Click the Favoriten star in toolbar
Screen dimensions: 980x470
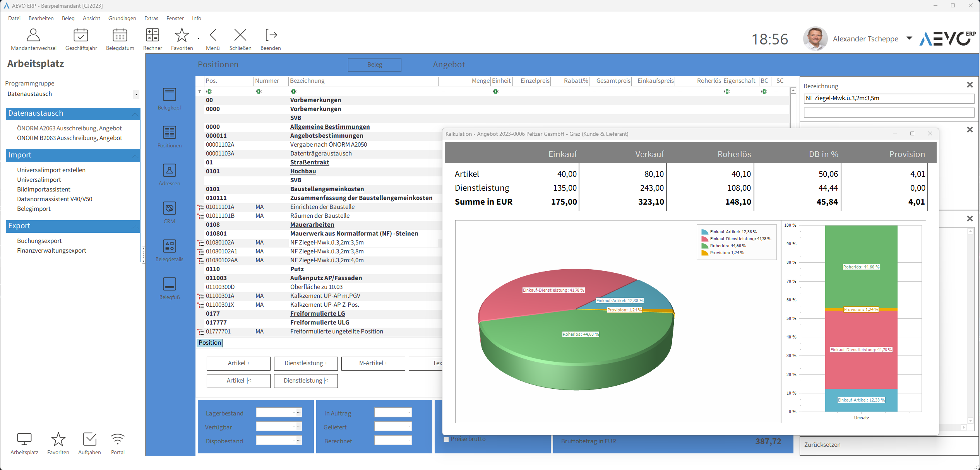point(182,35)
